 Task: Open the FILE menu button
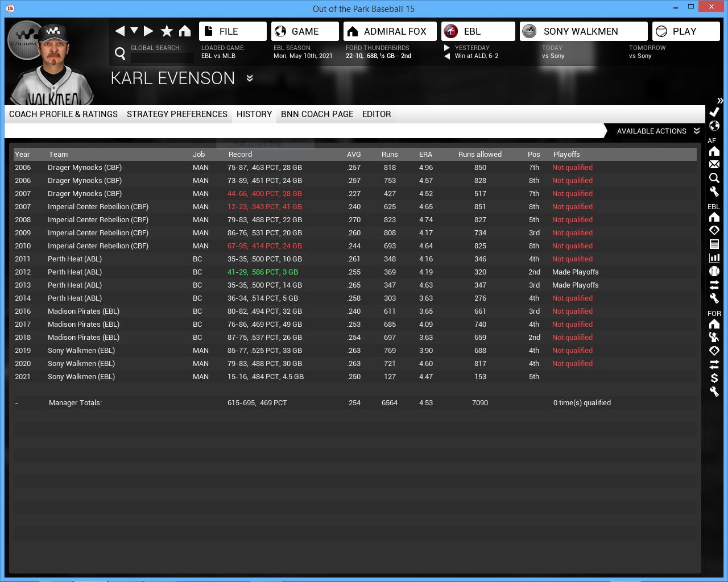click(233, 31)
